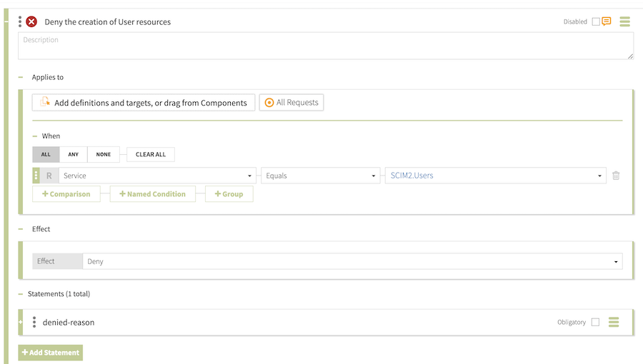
Task: Click the Add Statement button
Action: pyautogui.click(x=51, y=353)
